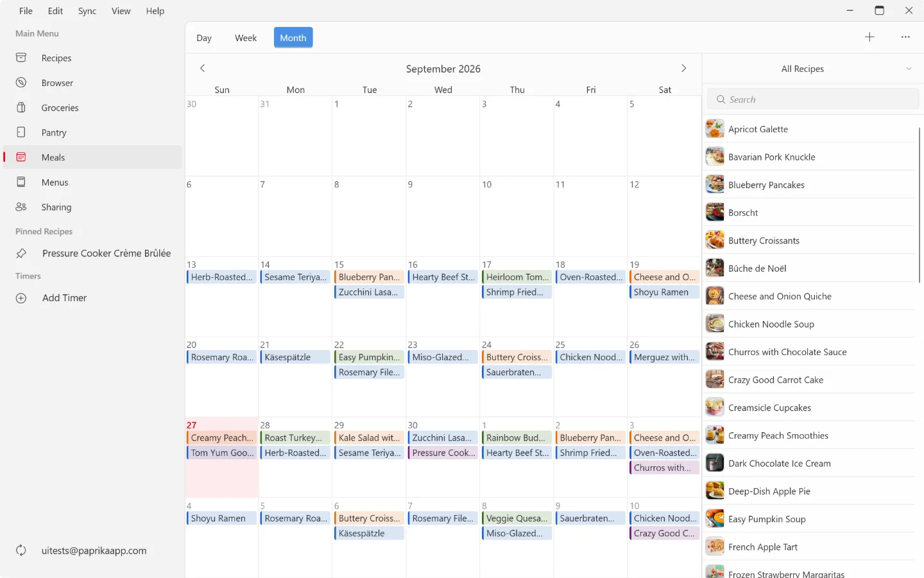This screenshot has height=578, width=924.
Task: Focus the recipe Search field
Action: tap(813, 100)
